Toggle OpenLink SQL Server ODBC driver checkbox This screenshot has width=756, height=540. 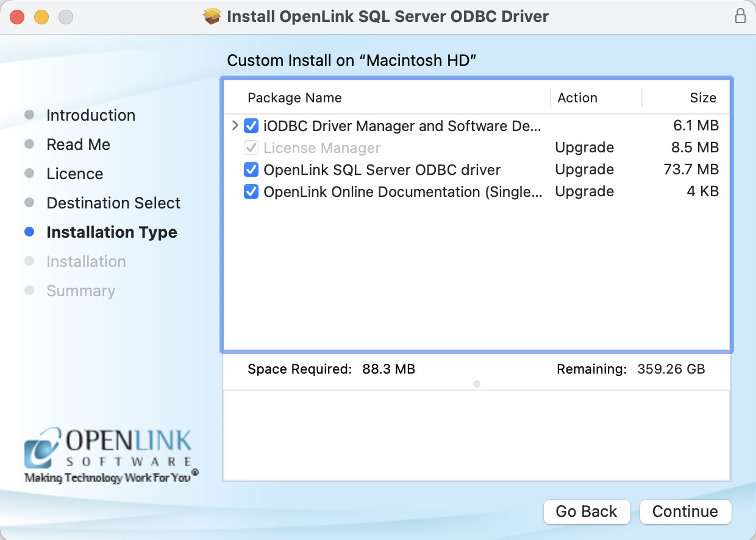click(x=251, y=169)
